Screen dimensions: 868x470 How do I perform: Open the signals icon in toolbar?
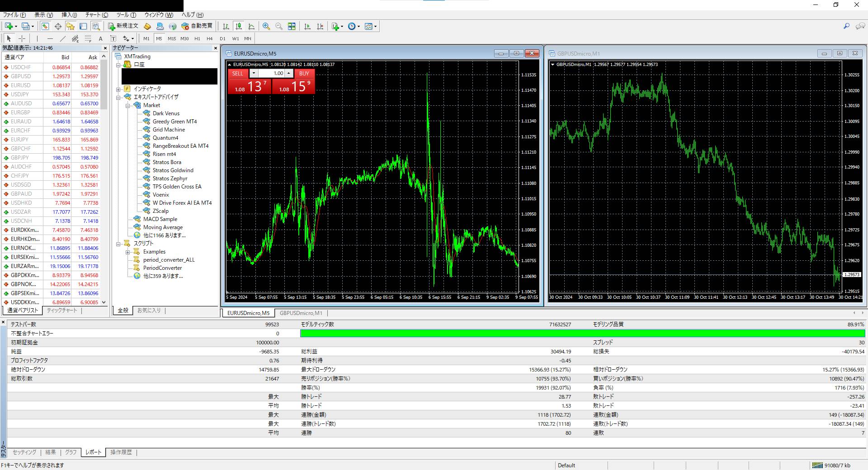pyautogui.click(x=172, y=26)
